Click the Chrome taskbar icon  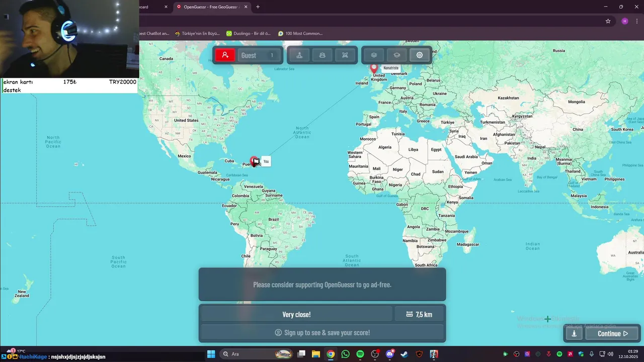(331, 354)
